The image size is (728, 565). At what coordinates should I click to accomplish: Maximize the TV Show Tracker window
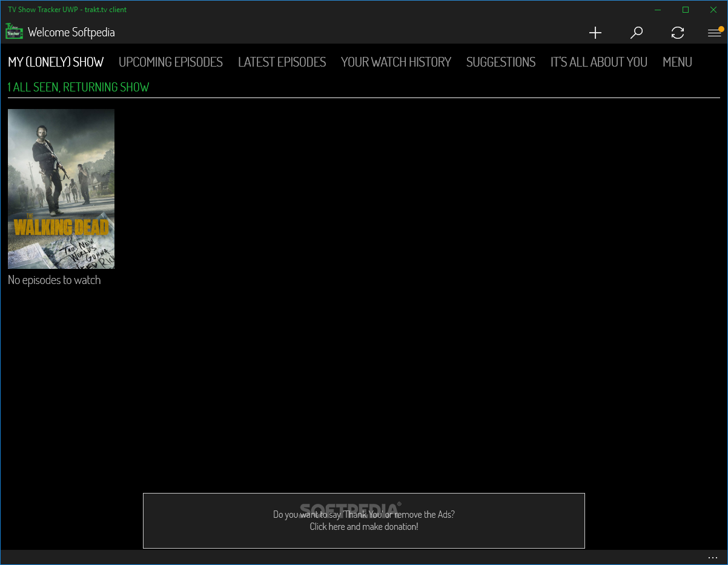[686, 10]
